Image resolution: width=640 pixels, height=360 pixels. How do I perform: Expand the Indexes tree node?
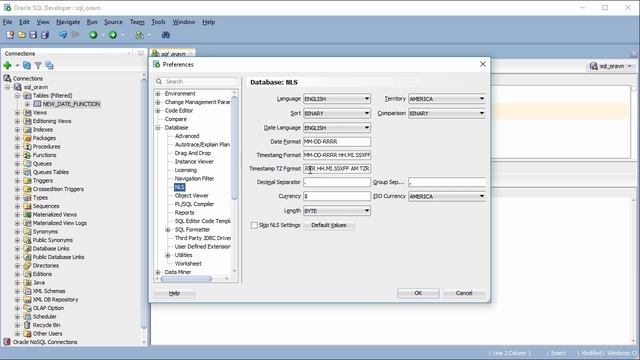(x=18, y=129)
